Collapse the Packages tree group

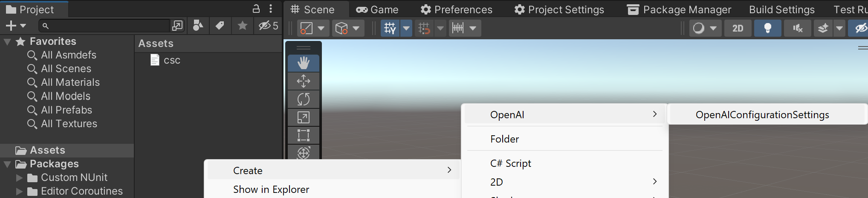tap(7, 164)
